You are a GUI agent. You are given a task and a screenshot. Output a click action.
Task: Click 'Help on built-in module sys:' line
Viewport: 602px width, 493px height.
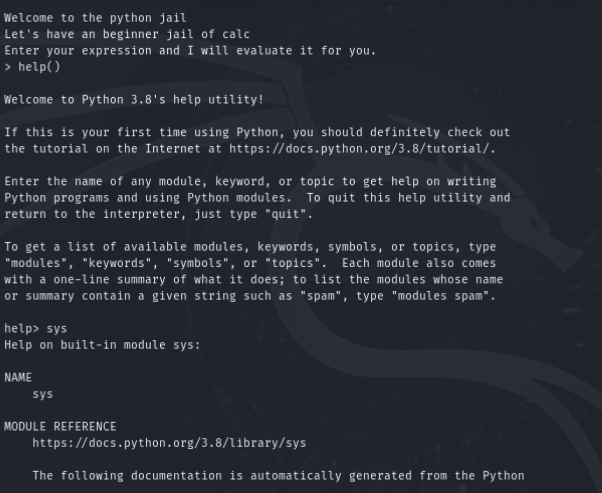pyautogui.click(x=102, y=345)
